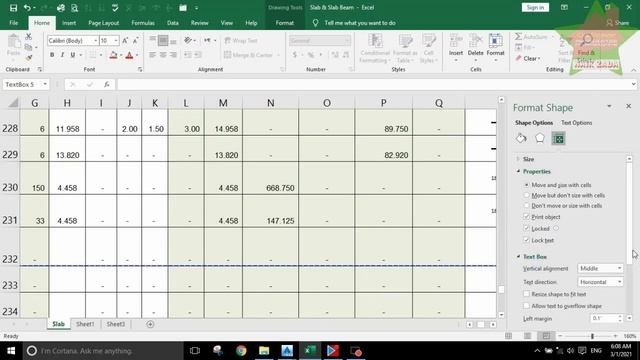Apply Underline formatting
Screen dimensions: 640x360
tap(73, 55)
